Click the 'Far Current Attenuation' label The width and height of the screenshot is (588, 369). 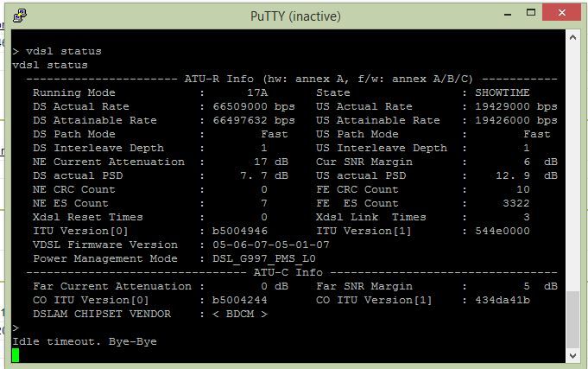[112, 286]
